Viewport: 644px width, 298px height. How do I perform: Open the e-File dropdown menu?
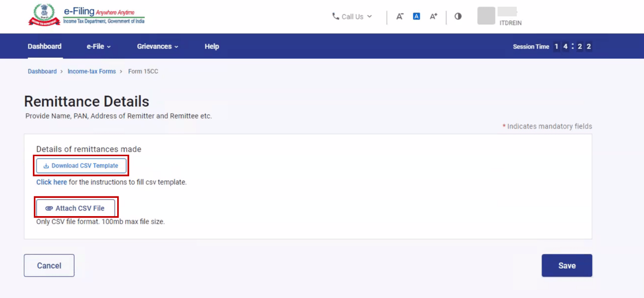(x=99, y=46)
